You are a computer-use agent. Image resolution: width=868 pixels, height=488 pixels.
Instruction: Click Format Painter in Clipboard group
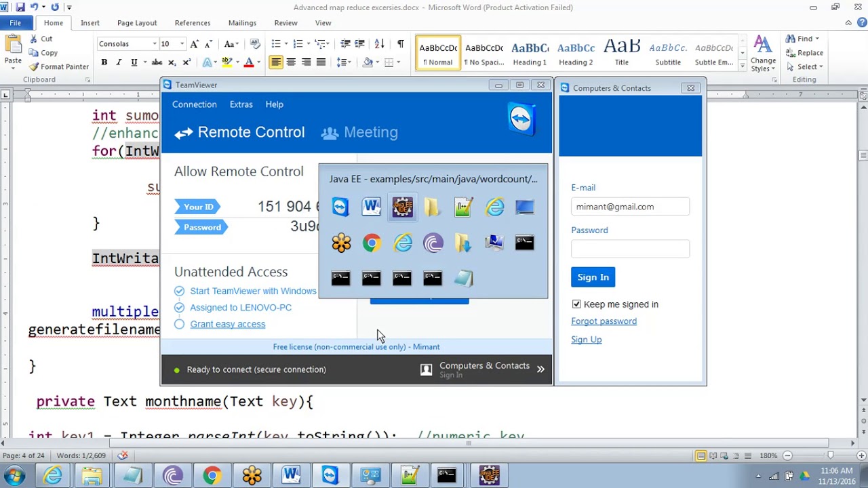tap(59, 66)
